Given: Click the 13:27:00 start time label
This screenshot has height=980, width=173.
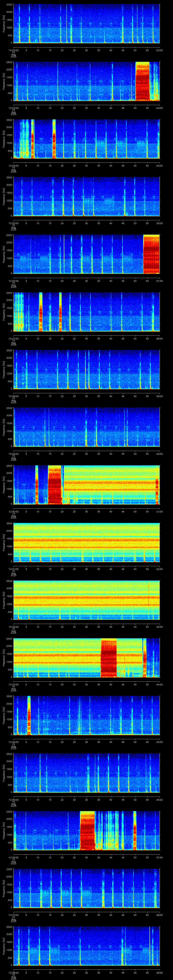Looking at the screenshot, I should tap(13, 339).
